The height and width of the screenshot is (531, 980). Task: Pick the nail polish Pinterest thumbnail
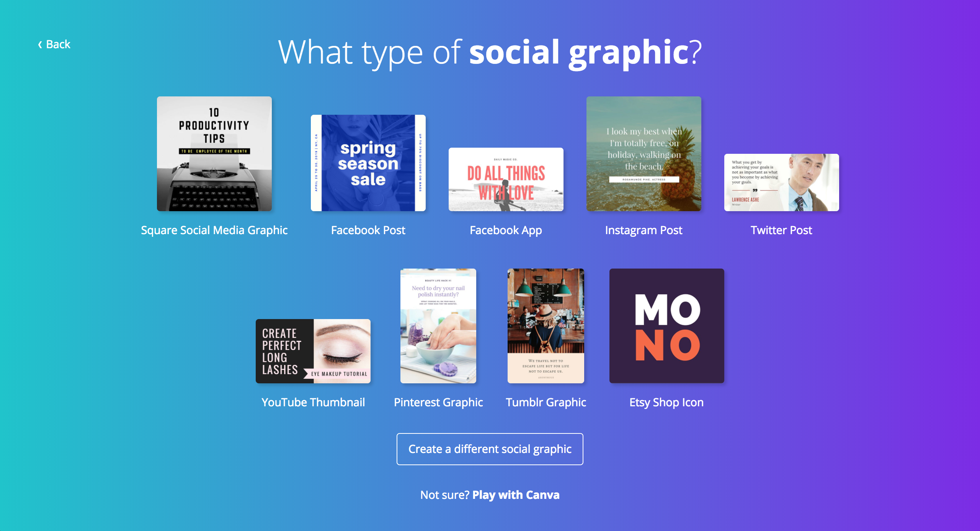point(438,326)
